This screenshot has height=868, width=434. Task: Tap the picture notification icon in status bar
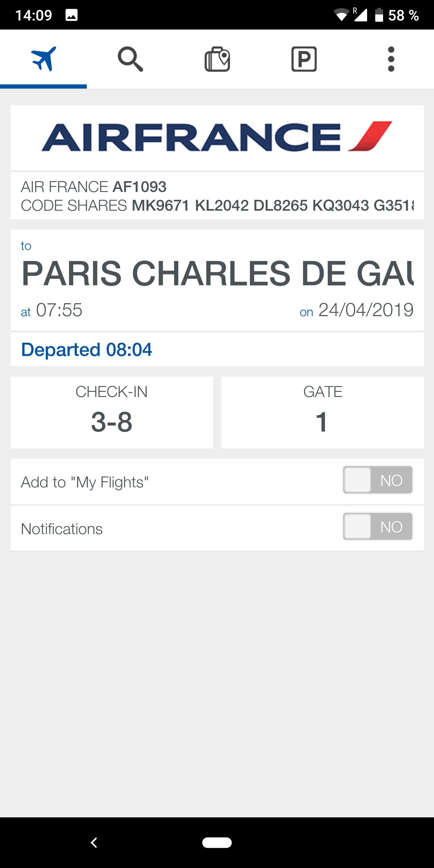[x=71, y=15]
